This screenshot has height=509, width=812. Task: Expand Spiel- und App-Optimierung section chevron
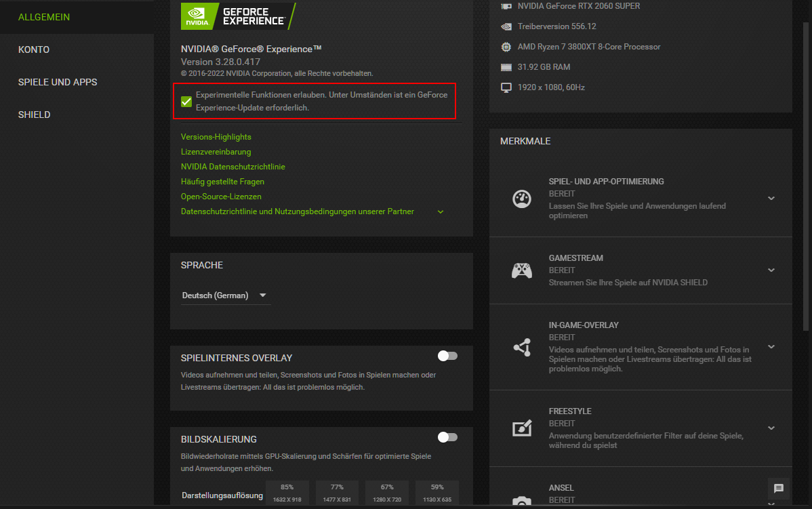click(x=771, y=199)
